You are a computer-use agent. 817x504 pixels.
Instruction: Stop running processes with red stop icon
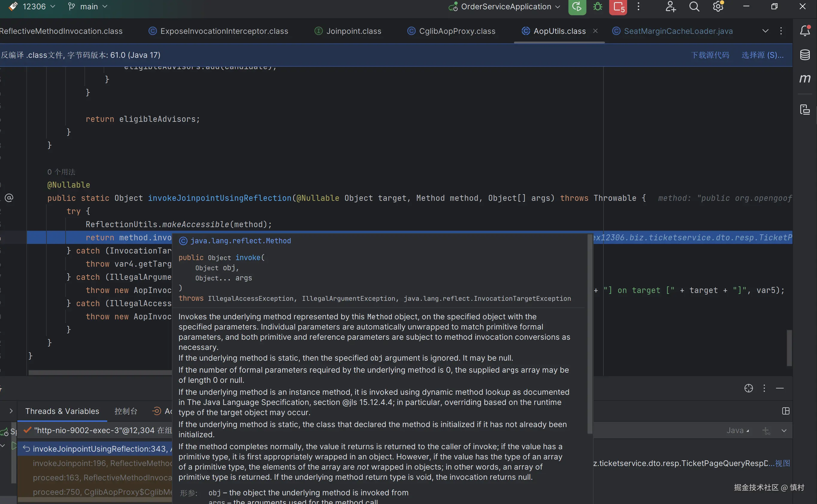(x=618, y=7)
